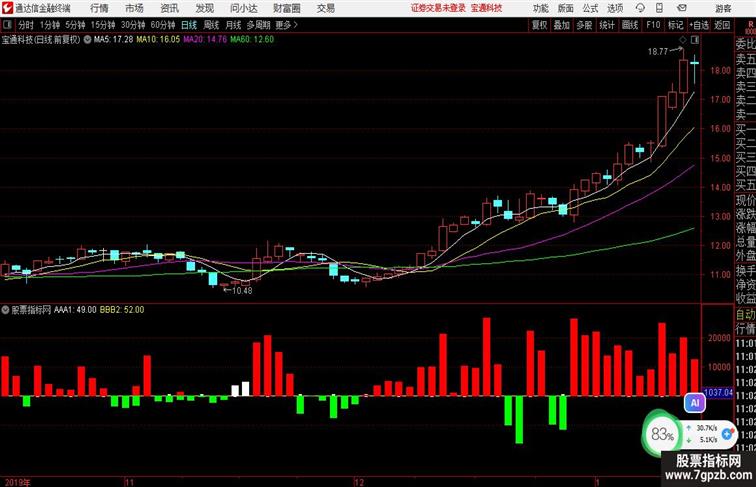The width and height of the screenshot is (756, 487).
Task: Click the 画线 drawing toolbar button
Action: click(x=630, y=25)
